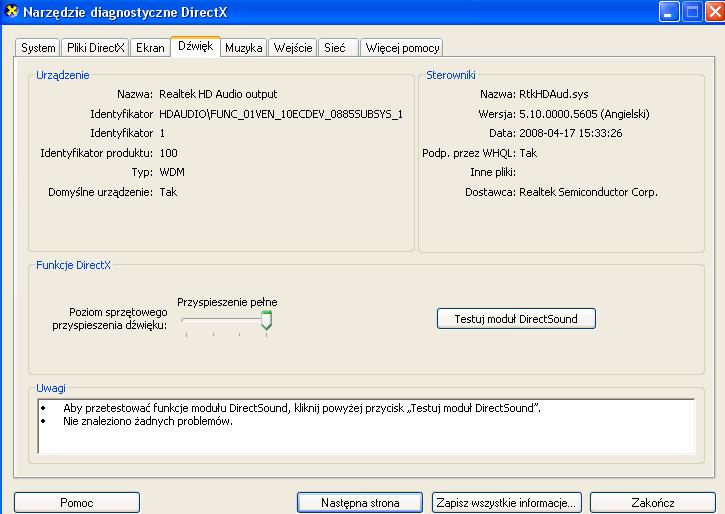This screenshot has height=514, width=725.
Task: Go to Następna strona
Action: click(x=360, y=502)
